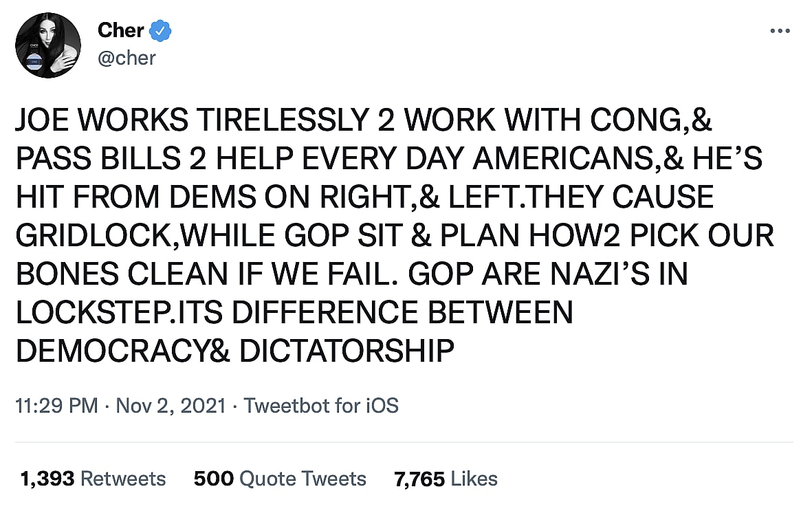
Task: Open the @cher handle link
Action: [x=127, y=57]
